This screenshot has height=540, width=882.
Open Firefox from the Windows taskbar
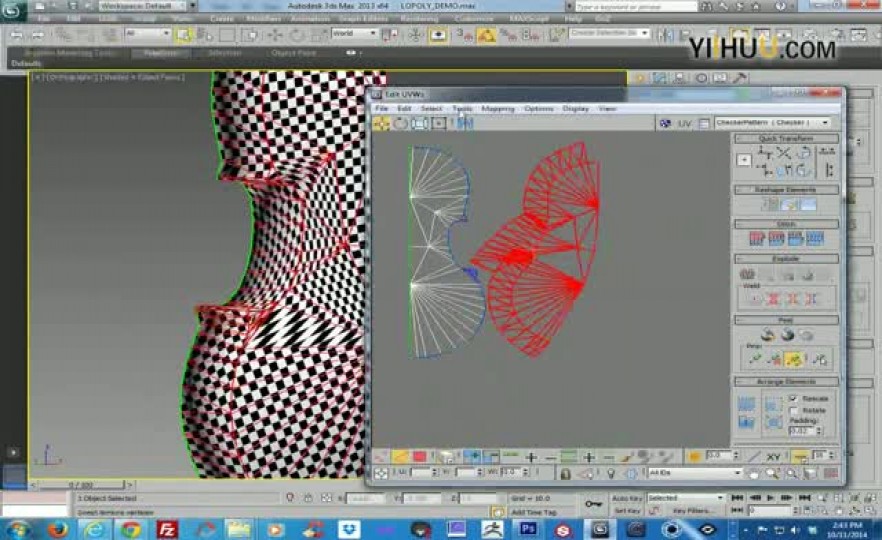click(57, 530)
